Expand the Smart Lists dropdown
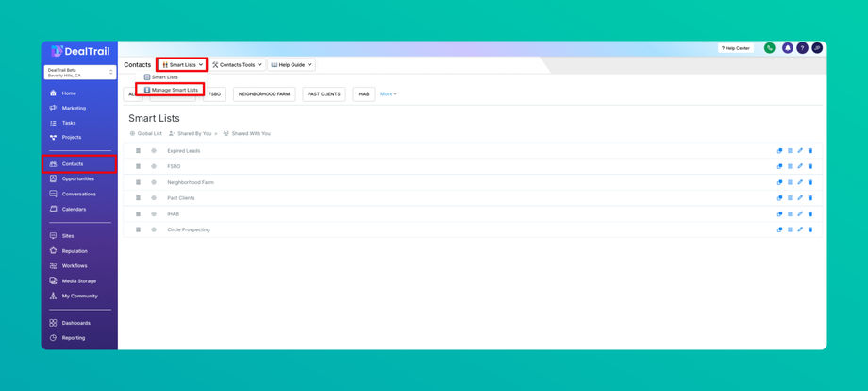 (181, 65)
